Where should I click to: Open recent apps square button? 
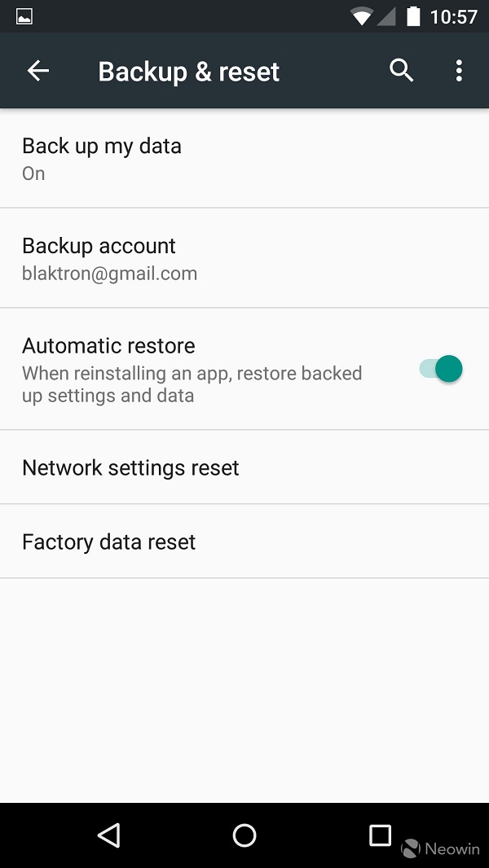click(380, 835)
